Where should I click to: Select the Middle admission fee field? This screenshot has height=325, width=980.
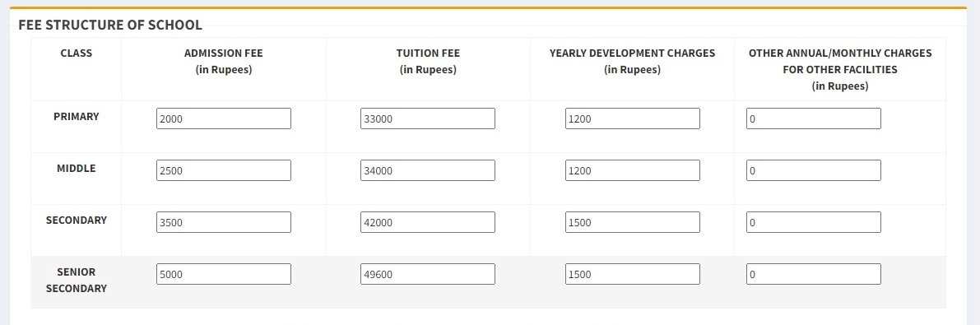coord(224,170)
